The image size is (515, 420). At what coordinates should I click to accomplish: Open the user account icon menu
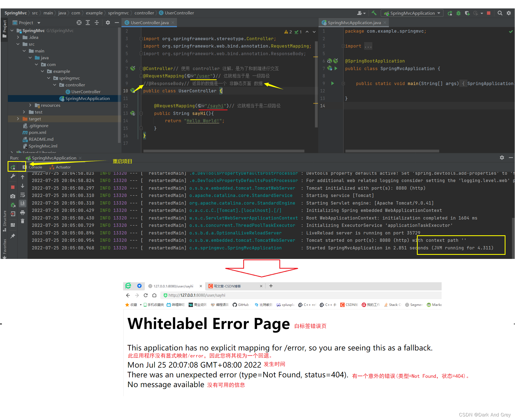[x=361, y=13]
